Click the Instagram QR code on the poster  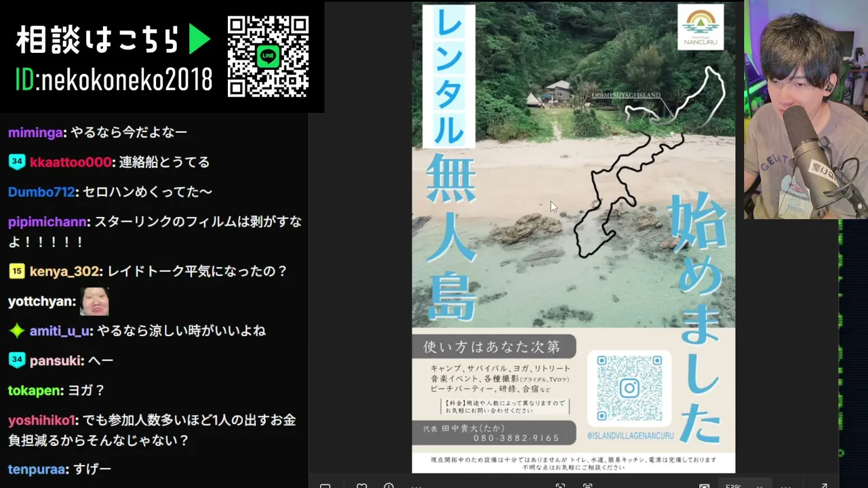(x=629, y=388)
